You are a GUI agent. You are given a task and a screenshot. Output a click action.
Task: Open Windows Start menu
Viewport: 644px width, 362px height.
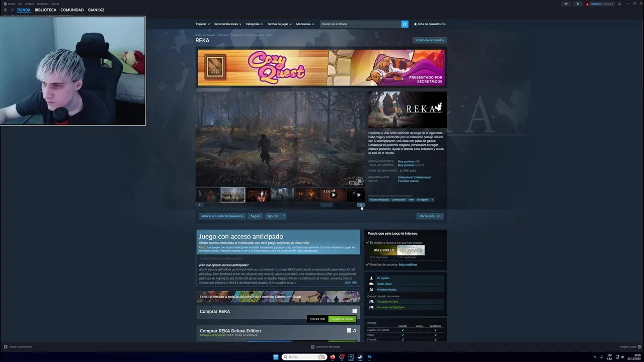pos(276,357)
